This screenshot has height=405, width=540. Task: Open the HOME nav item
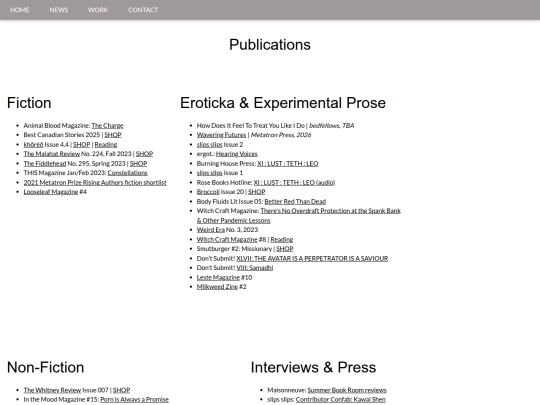coord(20,10)
